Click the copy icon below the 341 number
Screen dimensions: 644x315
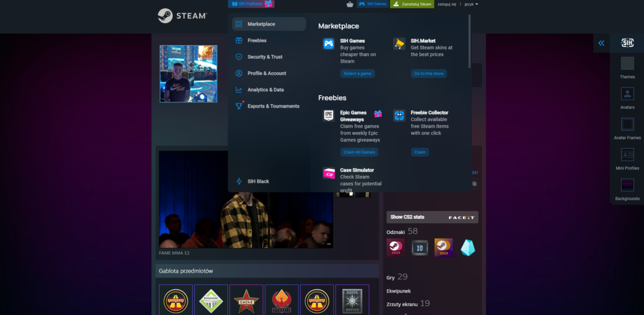(474, 184)
